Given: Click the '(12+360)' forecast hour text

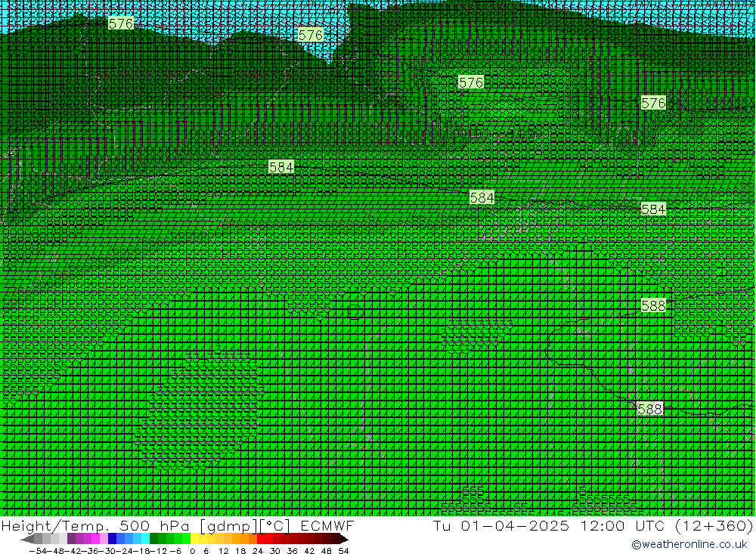Looking at the screenshot, I should (x=713, y=525).
